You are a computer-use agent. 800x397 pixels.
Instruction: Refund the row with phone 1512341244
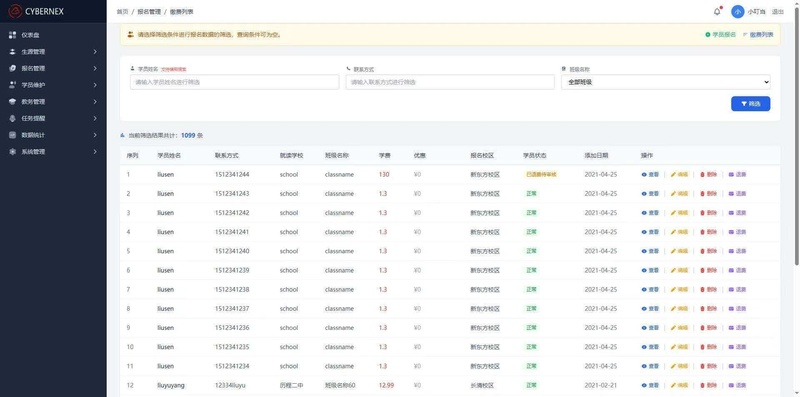click(x=737, y=175)
